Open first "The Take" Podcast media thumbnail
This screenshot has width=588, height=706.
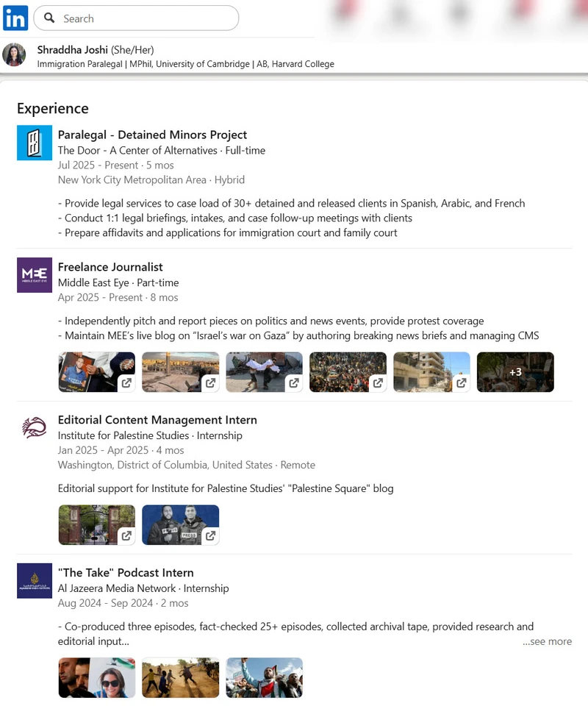(x=96, y=677)
